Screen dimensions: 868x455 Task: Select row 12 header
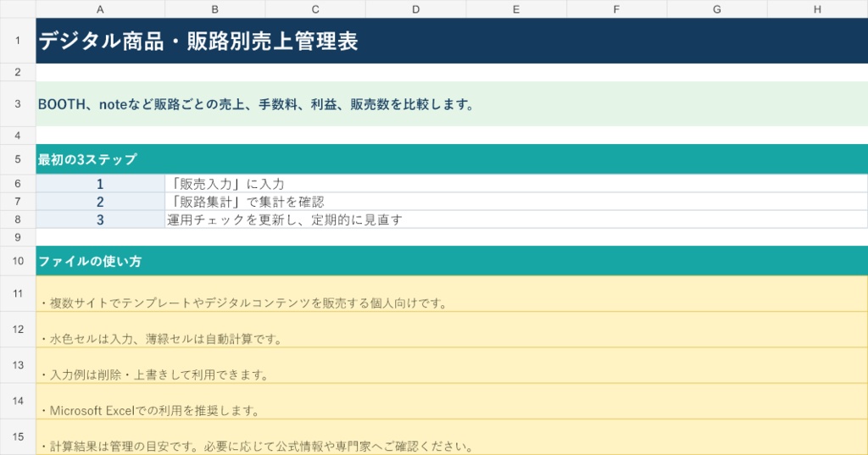(18, 330)
